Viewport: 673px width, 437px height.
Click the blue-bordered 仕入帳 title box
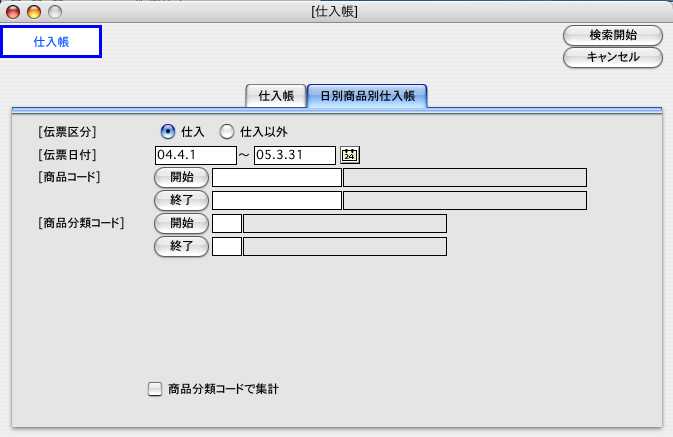point(52,41)
